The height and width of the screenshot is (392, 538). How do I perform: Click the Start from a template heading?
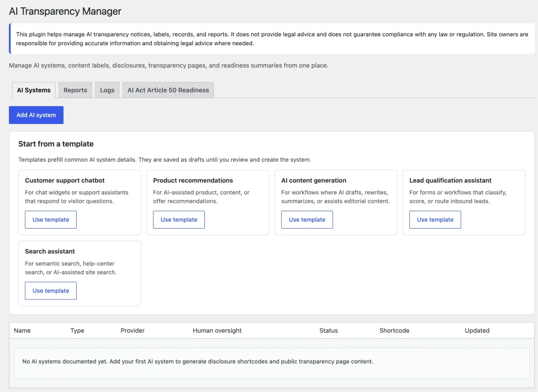(56, 144)
